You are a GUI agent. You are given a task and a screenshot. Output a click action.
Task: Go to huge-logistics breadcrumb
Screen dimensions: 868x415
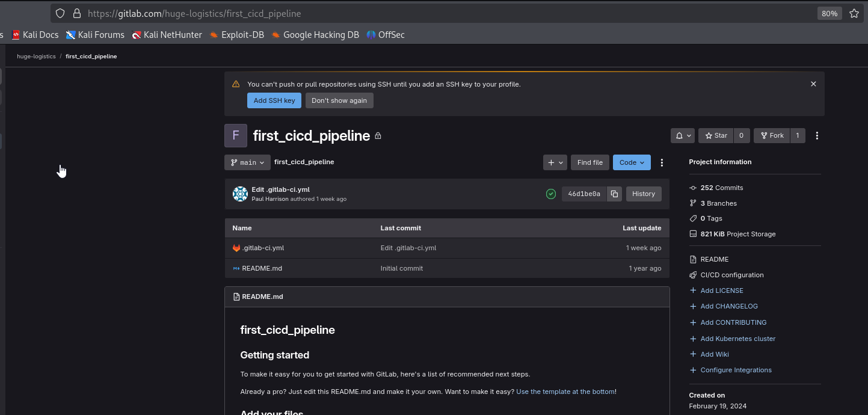[x=36, y=57]
